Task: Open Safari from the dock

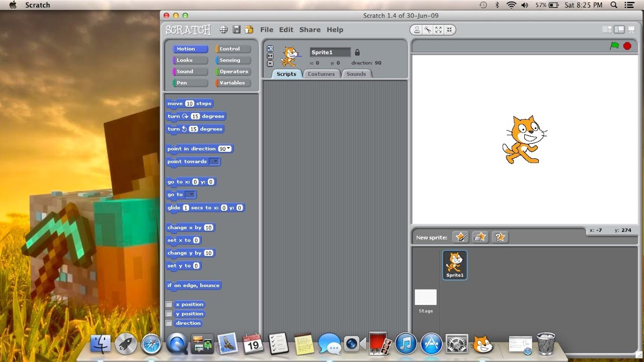Action: tap(151, 344)
